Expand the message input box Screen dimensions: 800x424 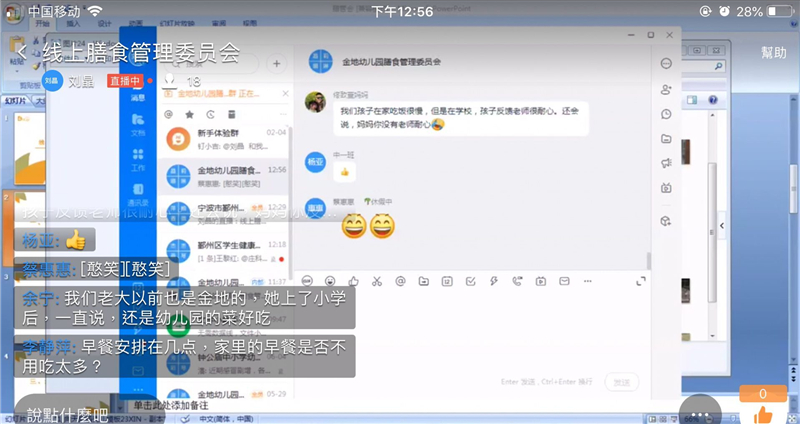pyautogui.click(x=641, y=281)
